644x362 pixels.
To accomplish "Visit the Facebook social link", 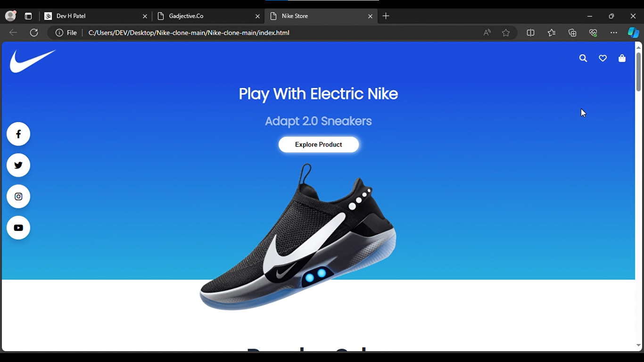I will point(18,134).
